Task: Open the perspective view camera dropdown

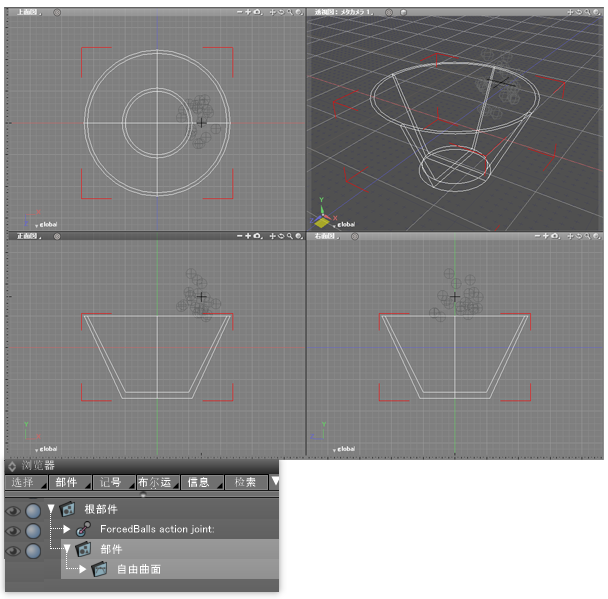Action: (x=344, y=12)
